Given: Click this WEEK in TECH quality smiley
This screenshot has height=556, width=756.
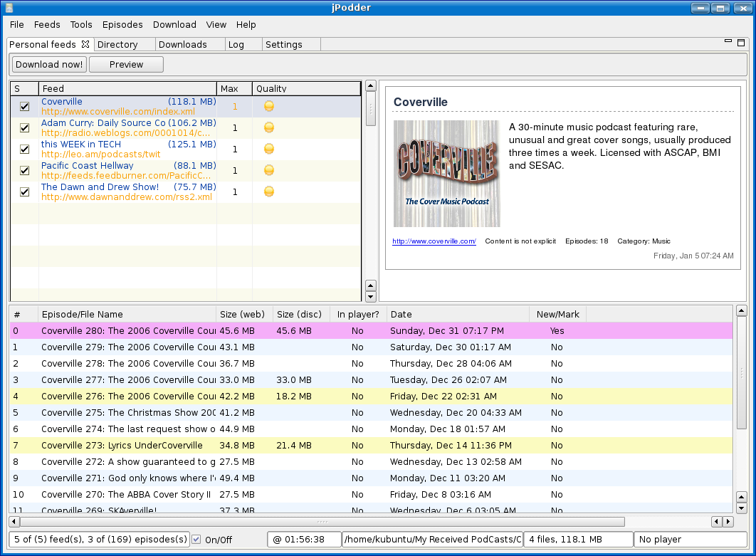Looking at the screenshot, I should (269, 149).
